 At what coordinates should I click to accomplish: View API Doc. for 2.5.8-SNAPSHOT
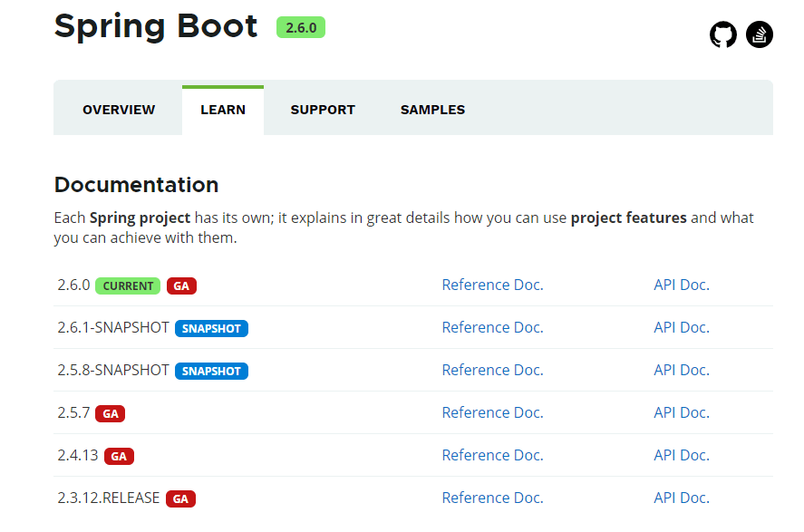pyautogui.click(x=682, y=370)
